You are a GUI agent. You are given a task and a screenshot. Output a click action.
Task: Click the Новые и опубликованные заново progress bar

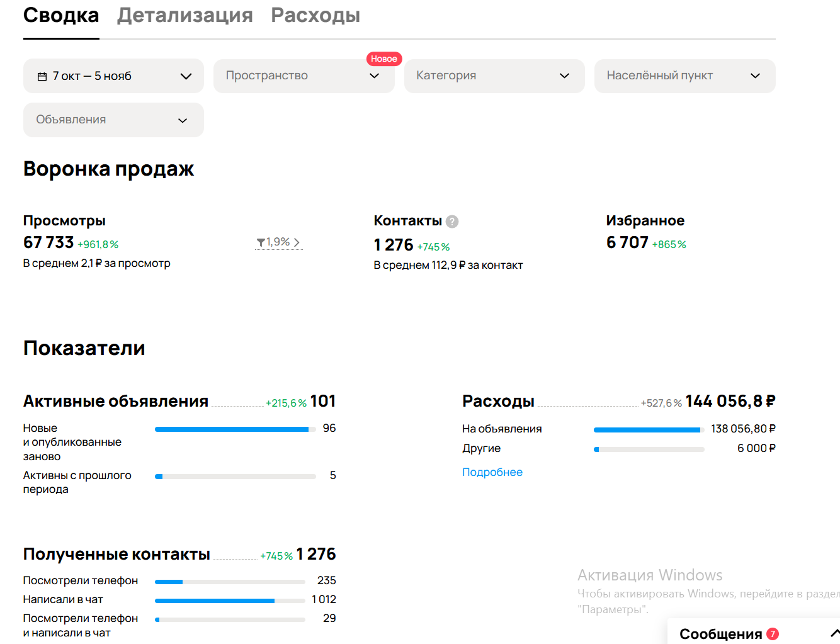click(236, 429)
